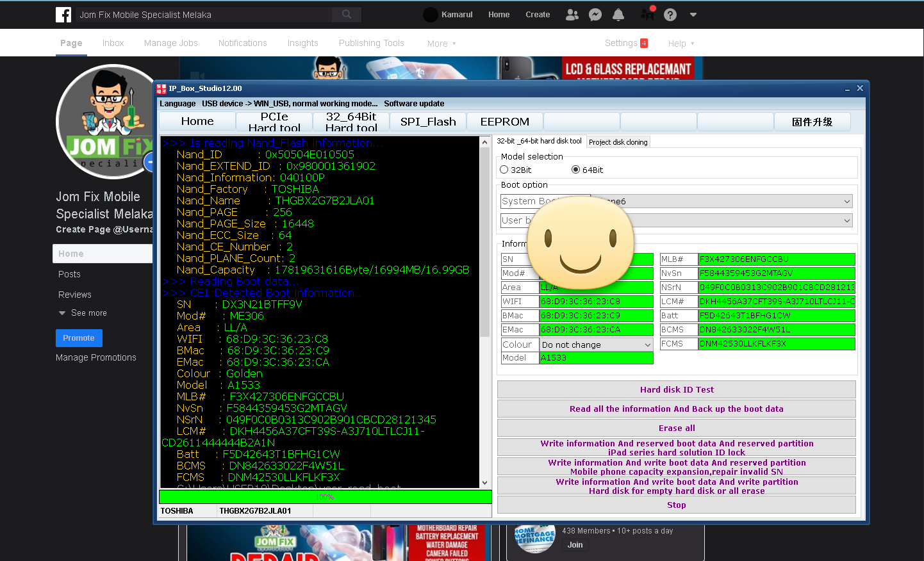Viewport: 924px width, 561px height.
Task: Click the BCMS value field
Action: click(x=777, y=330)
